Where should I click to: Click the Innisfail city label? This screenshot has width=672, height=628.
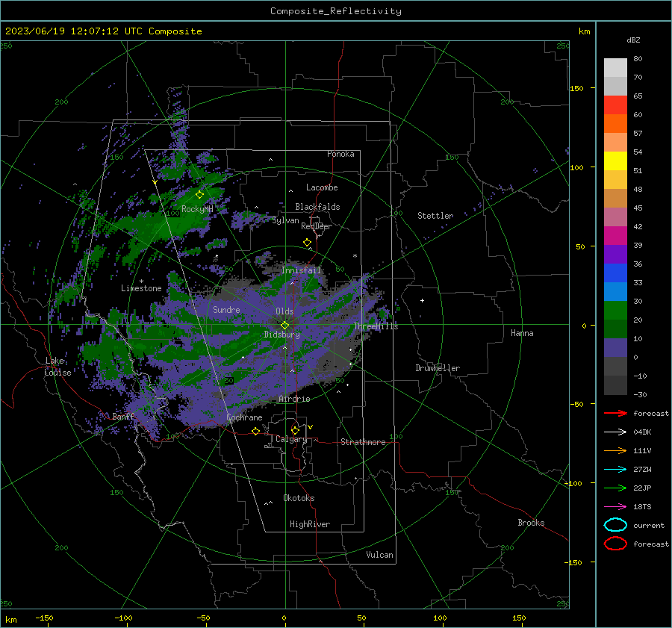click(302, 270)
